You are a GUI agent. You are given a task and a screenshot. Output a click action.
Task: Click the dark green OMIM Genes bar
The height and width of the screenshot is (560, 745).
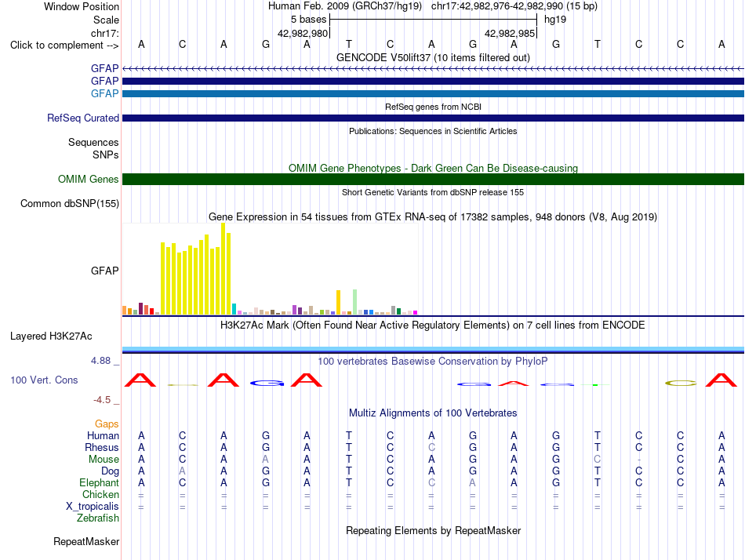pos(433,180)
